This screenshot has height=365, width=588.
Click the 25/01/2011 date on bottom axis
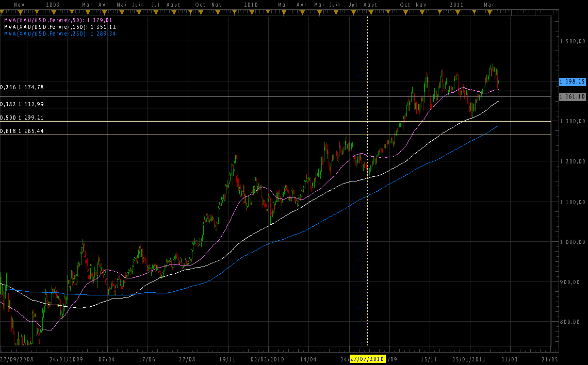coord(469,359)
